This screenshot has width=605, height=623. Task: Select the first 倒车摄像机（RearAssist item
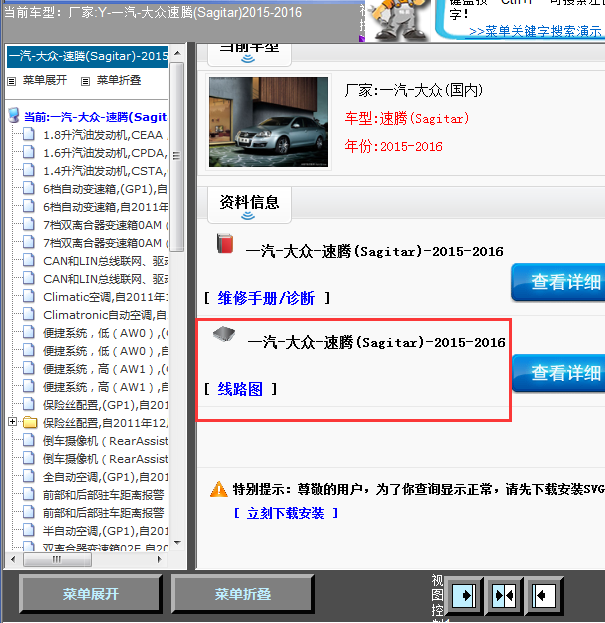(105, 441)
